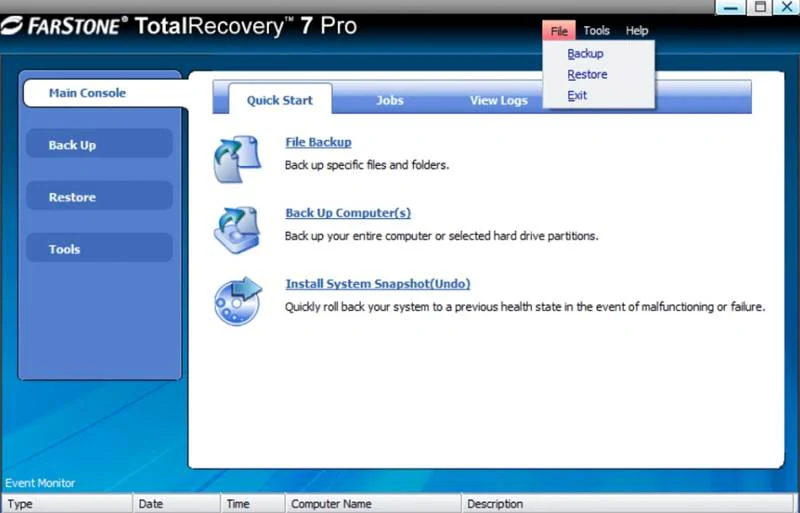Screen dimensions: 800x513
Task: Open the Back Up sidebar section
Action: tap(99, 144)
